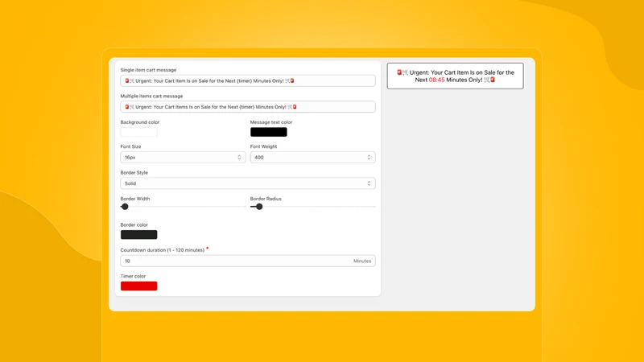
Task: Click the 08:45 timer text in preview
Action: [x=436, y=80]
